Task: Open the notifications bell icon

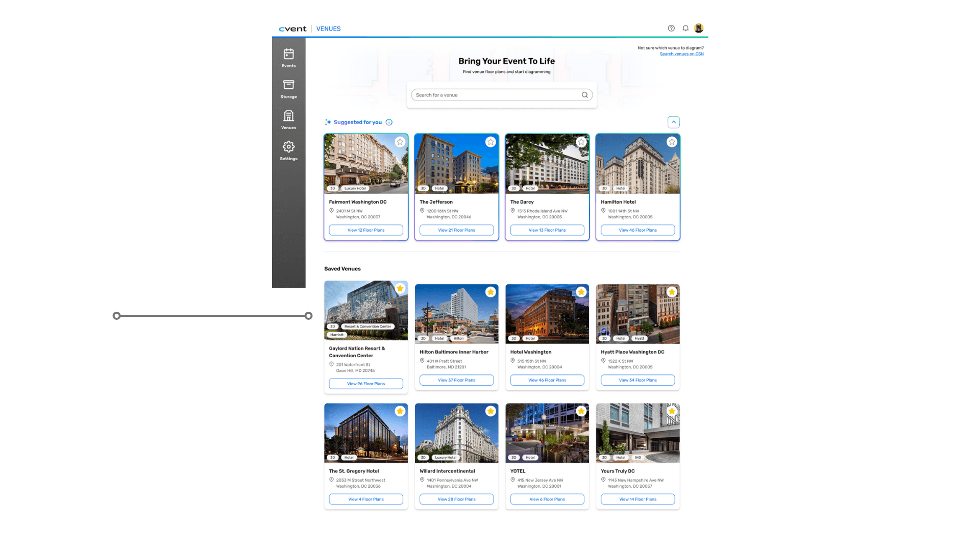Action: tap(685, 29)
